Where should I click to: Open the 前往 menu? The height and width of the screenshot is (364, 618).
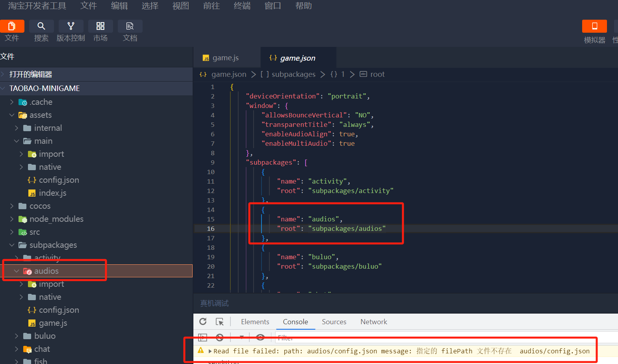212,6
